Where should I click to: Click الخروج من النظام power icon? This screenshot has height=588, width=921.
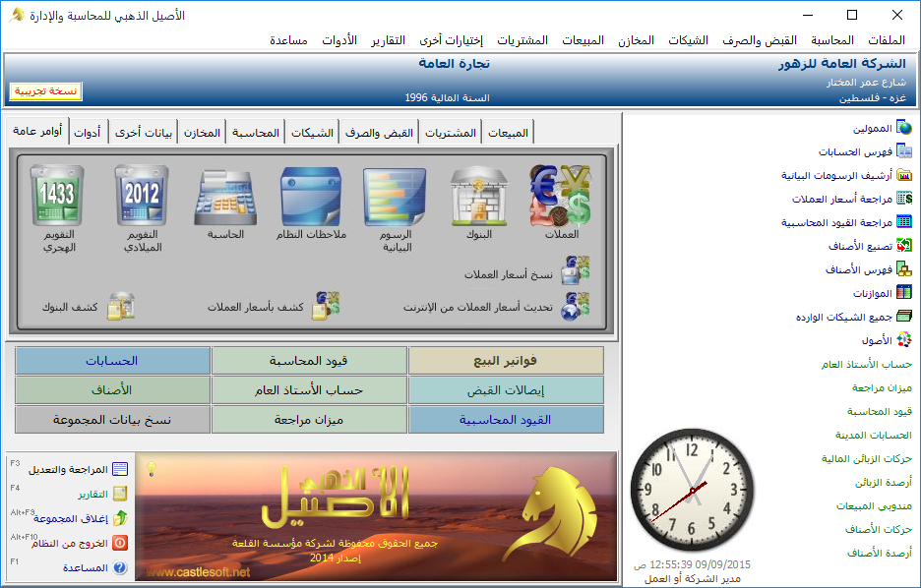(120, 543)
